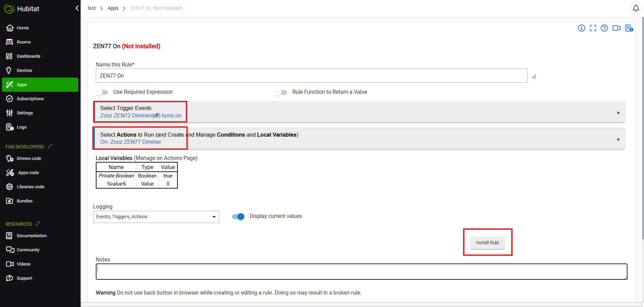Click the video camera icon in the toolbar
The width and height of the screenshot is (644, 307).
pos(616,28)
